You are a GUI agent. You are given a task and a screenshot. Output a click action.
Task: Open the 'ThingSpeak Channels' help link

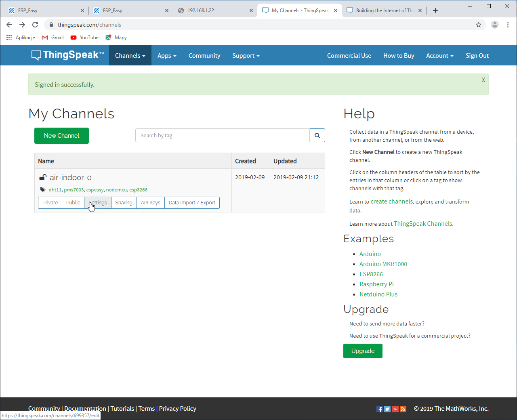pyautogui.click(x=423, y=224)
